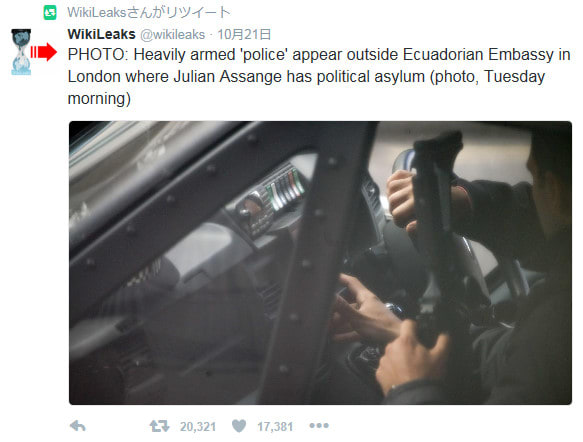Click the reply arrow icon

click(x=78, y=426)
